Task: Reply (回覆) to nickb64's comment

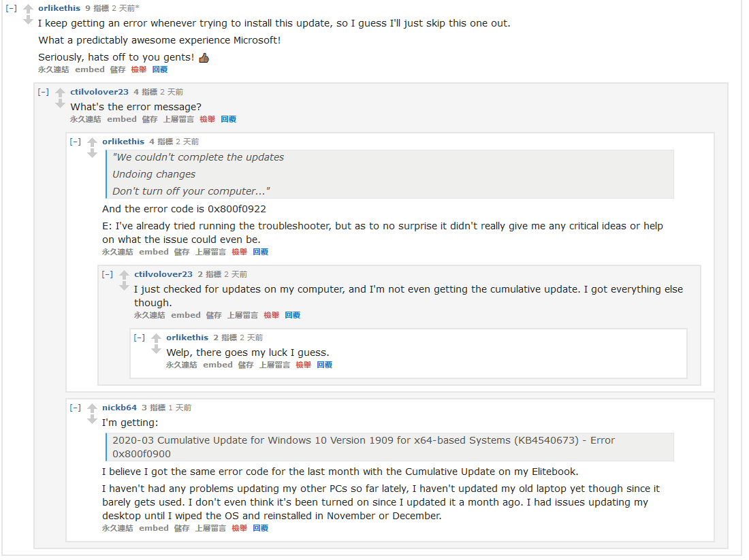Action: [x=260, y=528]
